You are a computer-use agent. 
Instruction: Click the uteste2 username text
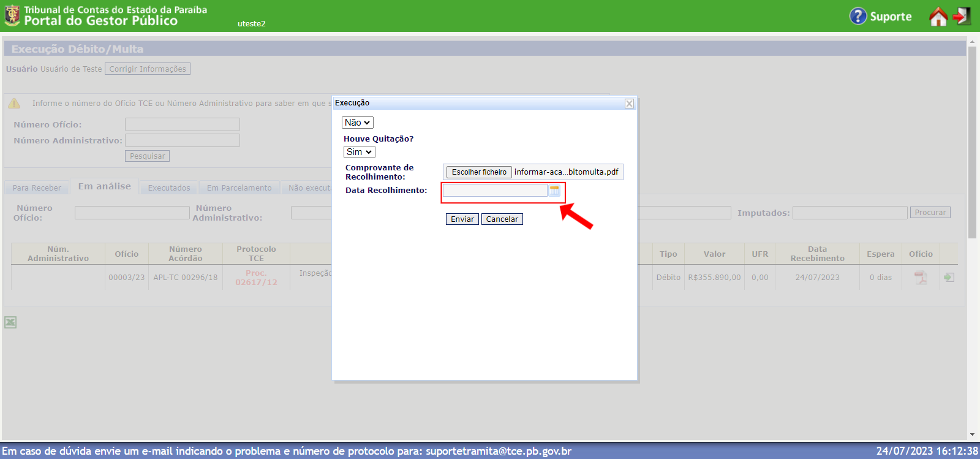[252, 24]
